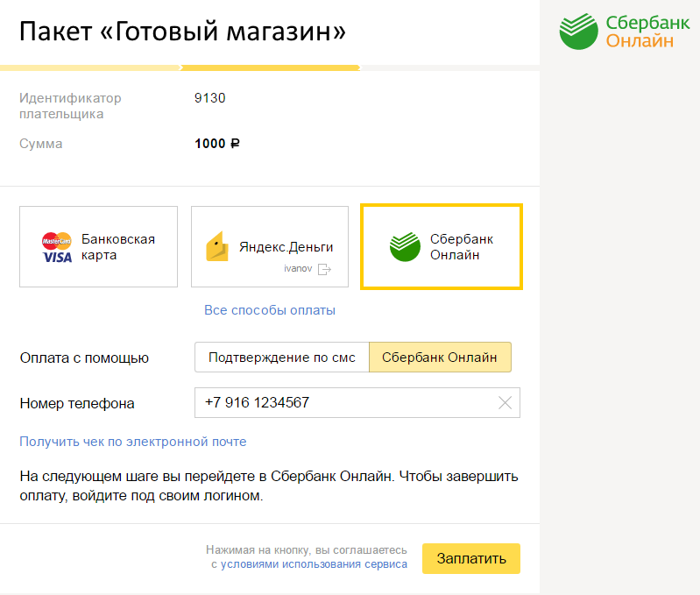
Task: Click the logout icon next to ivanov
Action: pos(325,269)
